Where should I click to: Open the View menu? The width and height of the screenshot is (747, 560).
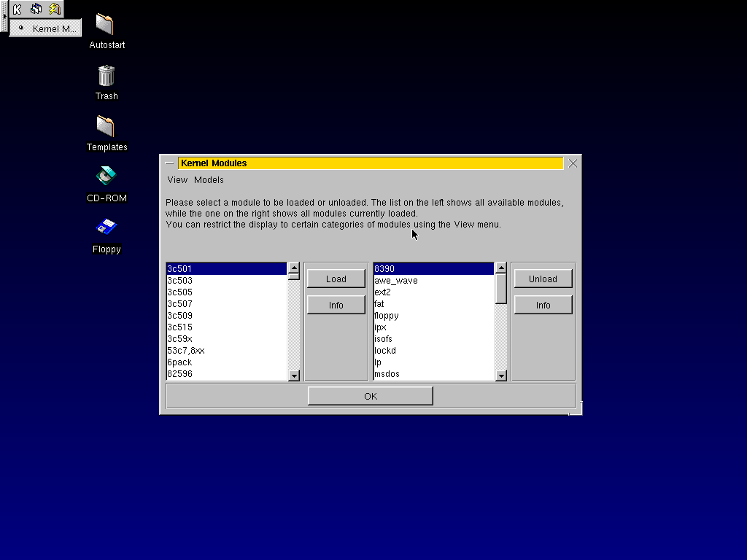pyautogui.click(x=177, y=179)
